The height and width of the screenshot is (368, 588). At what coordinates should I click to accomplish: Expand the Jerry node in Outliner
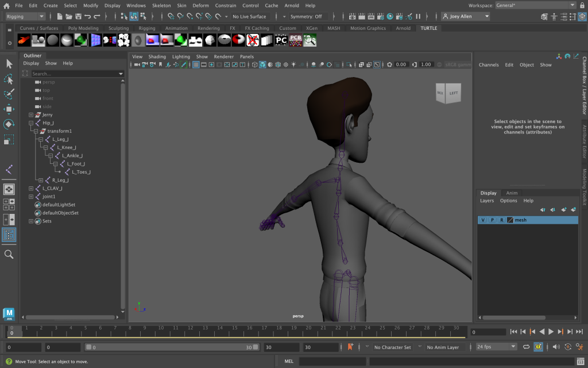coord(31,115)
